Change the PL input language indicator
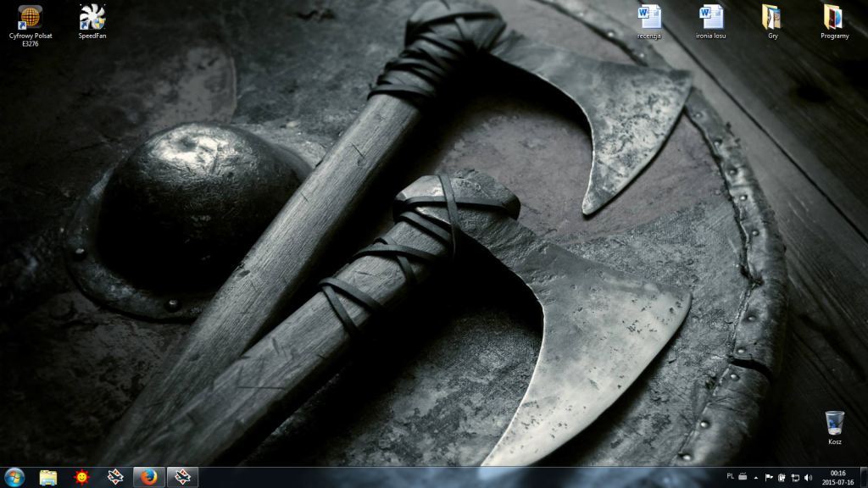868x488 pixels. [730, 476]
